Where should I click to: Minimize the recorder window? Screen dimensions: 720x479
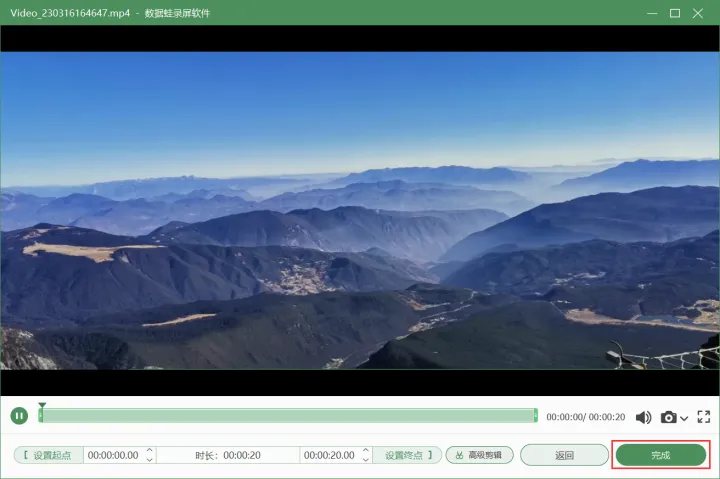(x=652, y=13)
